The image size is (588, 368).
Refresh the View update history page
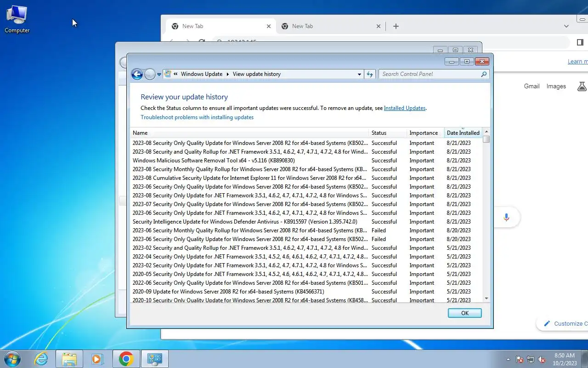370,74
